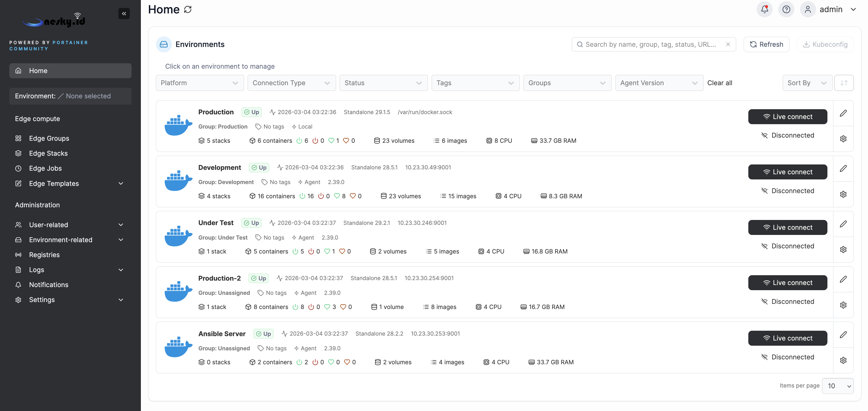Image resolution: width=868 pixels, height=411 pixels.
Task: Open the Sort By dropdown
Action: coord(807,83)
